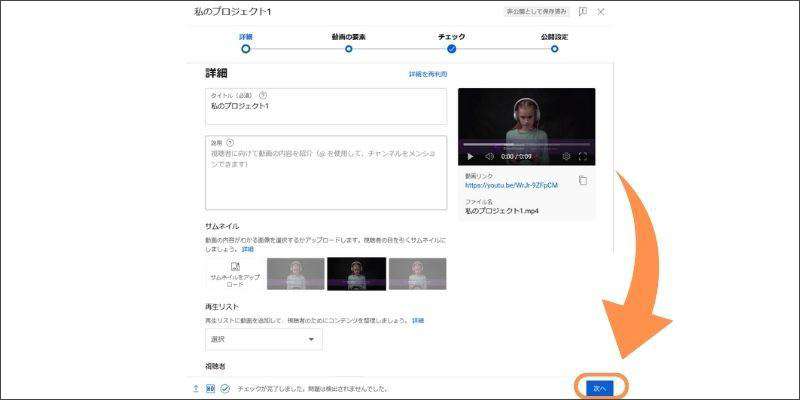Open the 選択 playlist dropdown
The width and height of the screenshot is (800, 400).
(x=264, y=339)
